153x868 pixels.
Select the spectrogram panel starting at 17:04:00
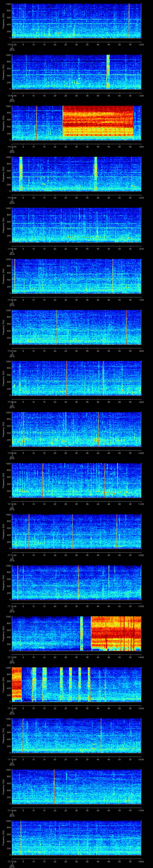click(x=76, y=174)
